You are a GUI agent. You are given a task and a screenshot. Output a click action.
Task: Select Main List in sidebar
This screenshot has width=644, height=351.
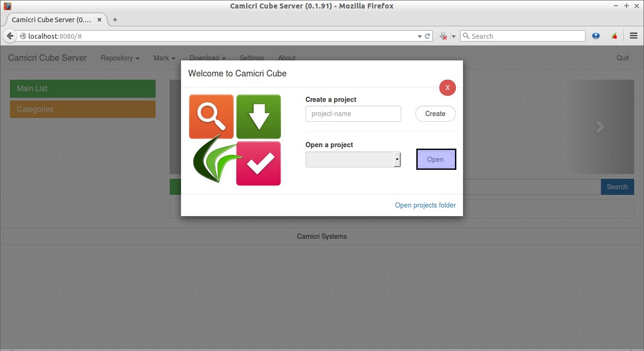(x=83, y=89)
